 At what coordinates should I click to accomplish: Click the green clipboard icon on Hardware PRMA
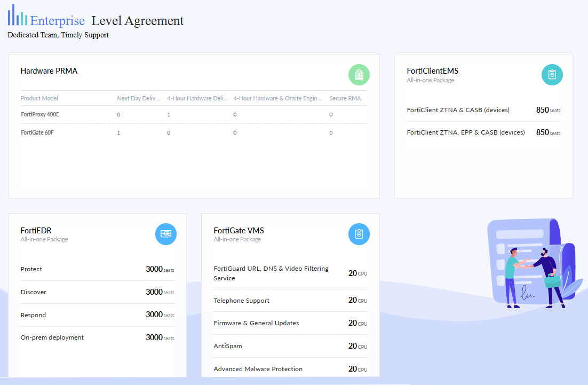click(x=359, y=75)
